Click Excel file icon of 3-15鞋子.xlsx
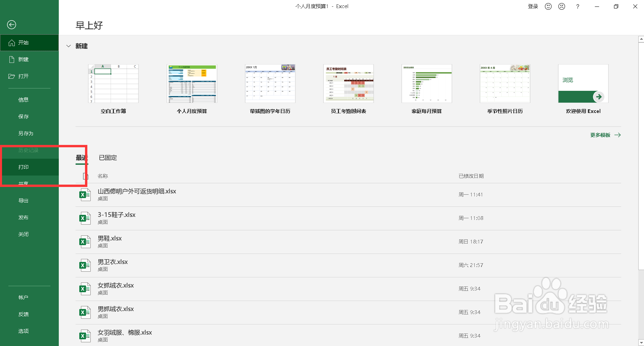This screenshot has height=346, width=644. coord(85,218)
